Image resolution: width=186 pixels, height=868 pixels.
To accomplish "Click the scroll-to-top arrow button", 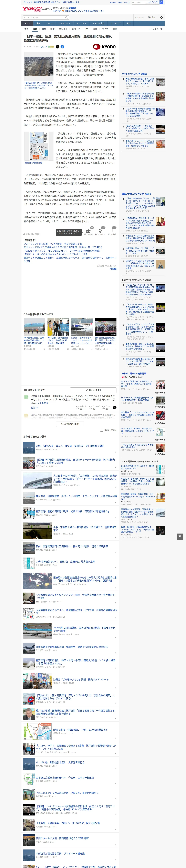I will pos(180,536).
